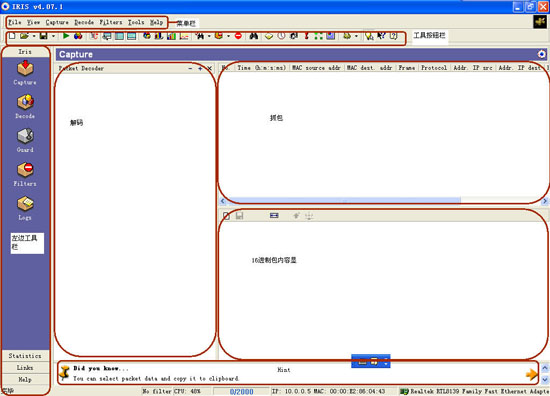This screenshot has width=550, height=396.
Task: Expand the dropdown arrow next to the open folder icon
Action: pos(34,36)
